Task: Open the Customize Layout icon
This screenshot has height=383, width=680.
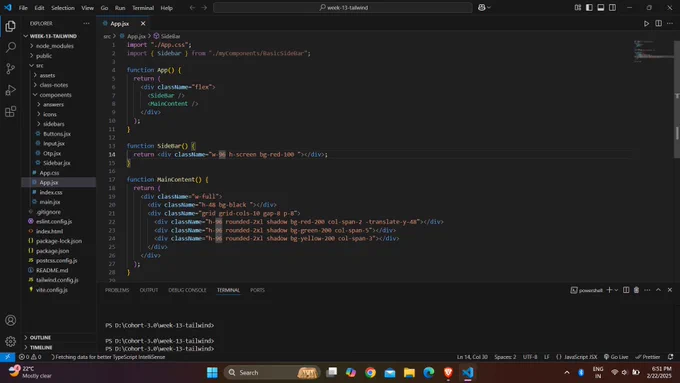Action: (578, 7)
